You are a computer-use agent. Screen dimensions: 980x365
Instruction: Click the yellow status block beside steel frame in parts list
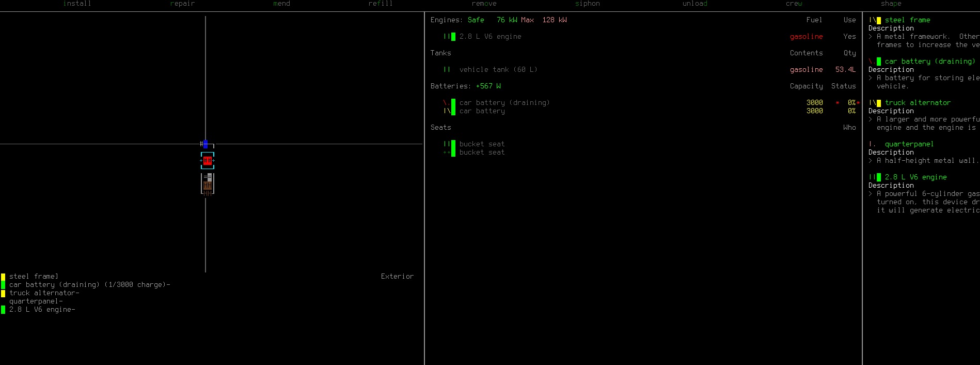(3, 277)
